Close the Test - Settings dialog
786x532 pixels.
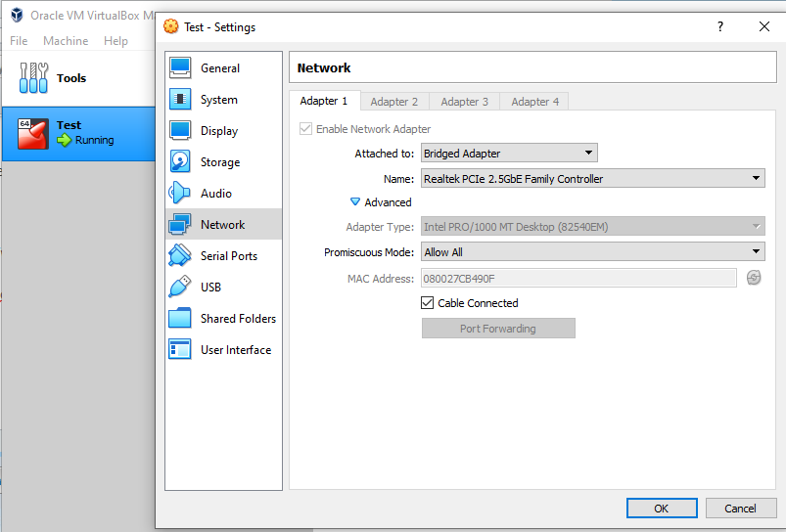click(x=763, y=26)
